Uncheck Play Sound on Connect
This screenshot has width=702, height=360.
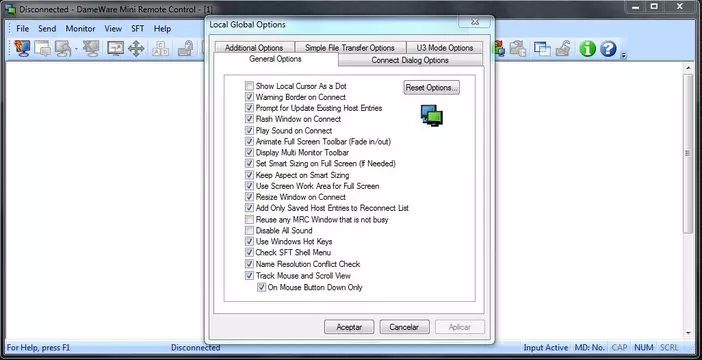(x=249, y=131)
